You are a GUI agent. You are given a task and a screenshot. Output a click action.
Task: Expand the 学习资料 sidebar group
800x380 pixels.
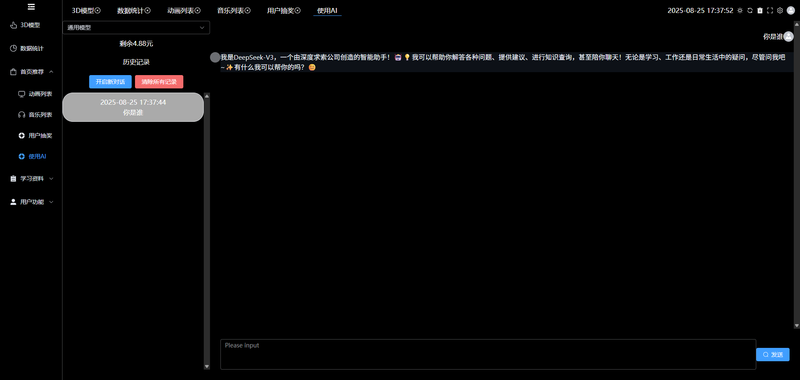point(31,179)
